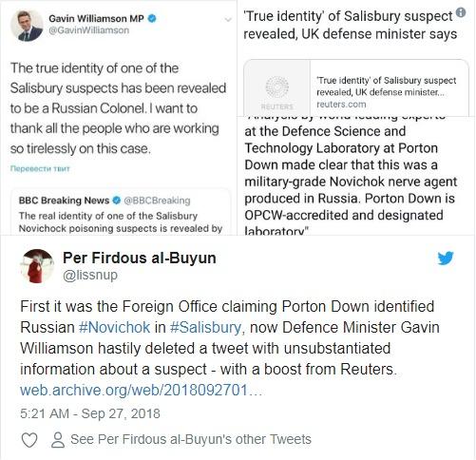476x460 pixels.
Task: Open the #Novichok hashtag
Action: [x=114, y=327]
